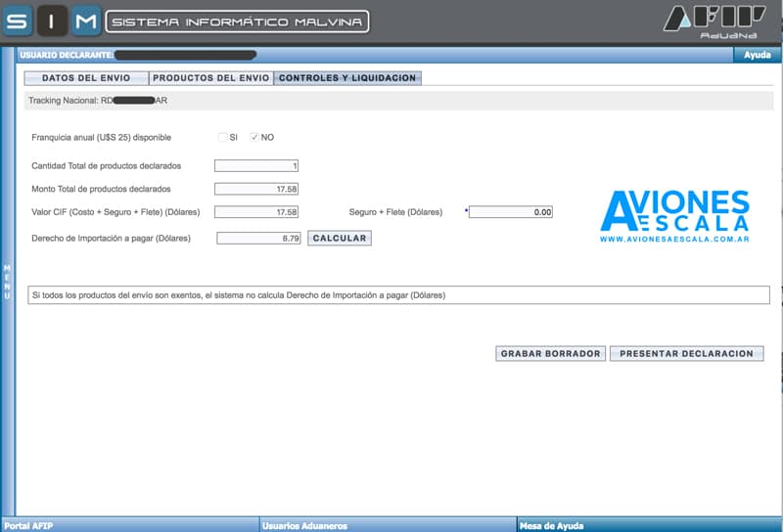The height and width of the screenshot is (532, 783).
Task: Click Presentar Declaracion button
Action: pyautogui.click(x=687, y=354)
